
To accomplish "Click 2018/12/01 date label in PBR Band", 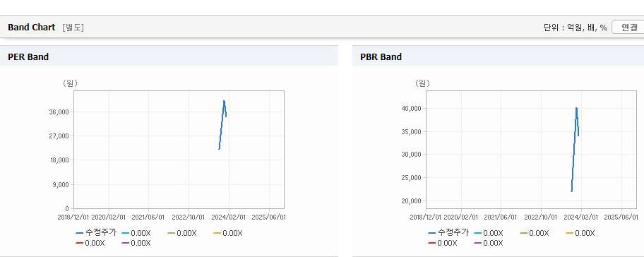I will pos(427,217).
